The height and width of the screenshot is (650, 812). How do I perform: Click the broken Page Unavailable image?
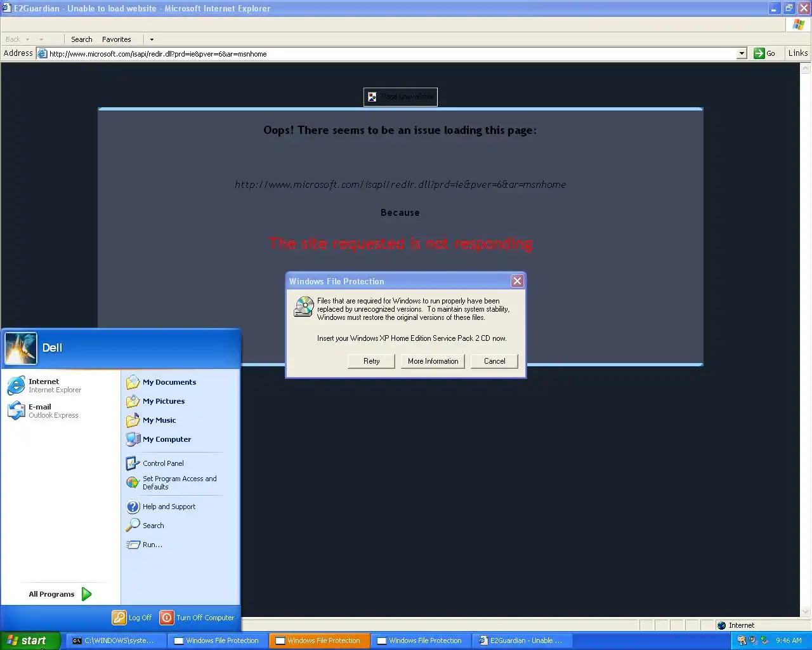(x=400, y=97)
